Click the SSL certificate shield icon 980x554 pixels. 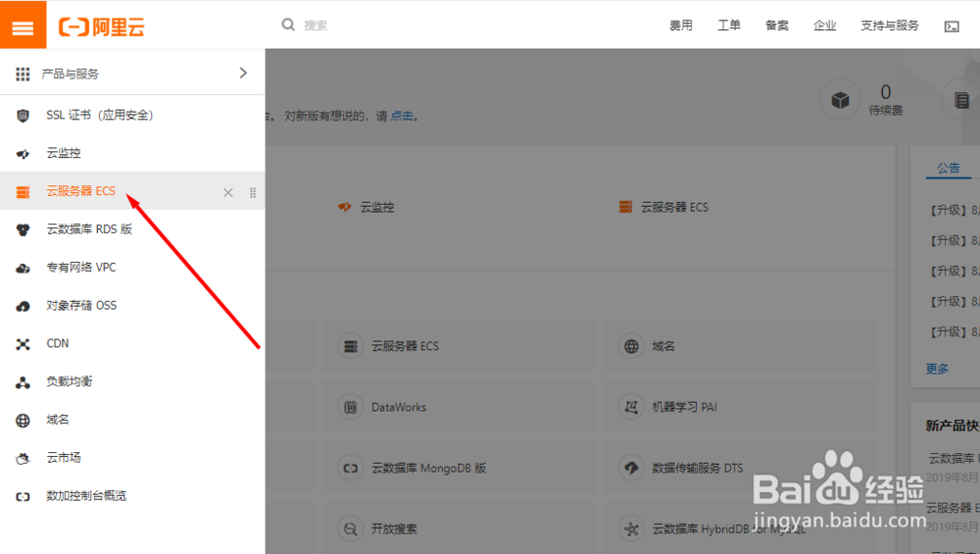(x=24, y=116)
